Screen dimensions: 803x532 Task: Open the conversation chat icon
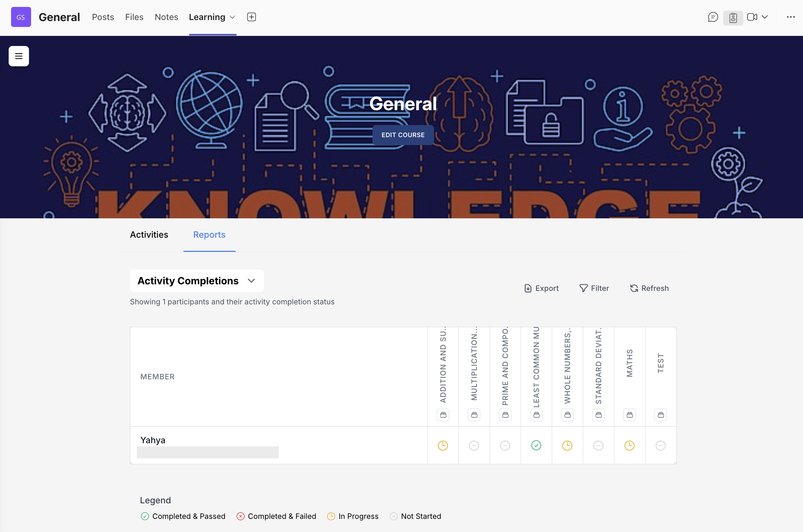(713, 17)
